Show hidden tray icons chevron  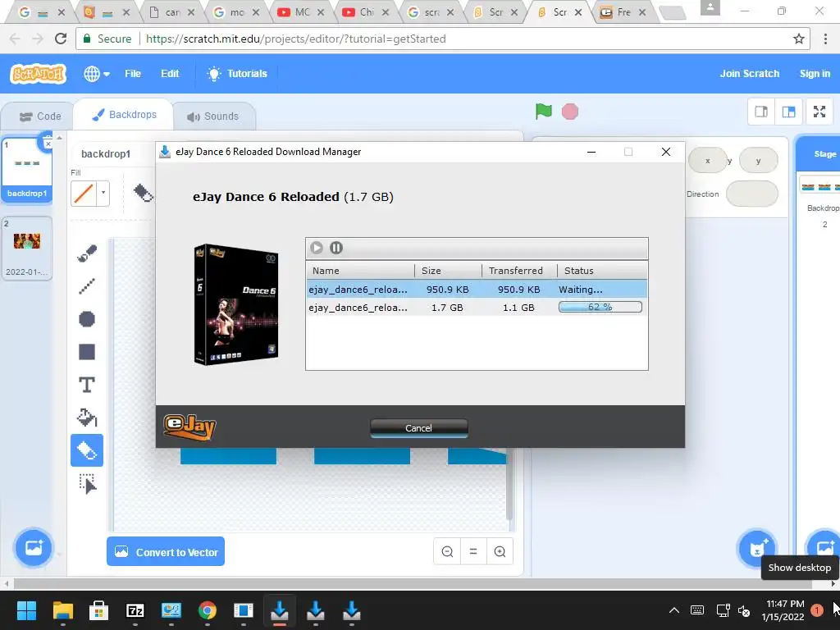click(x=674, y=610)
